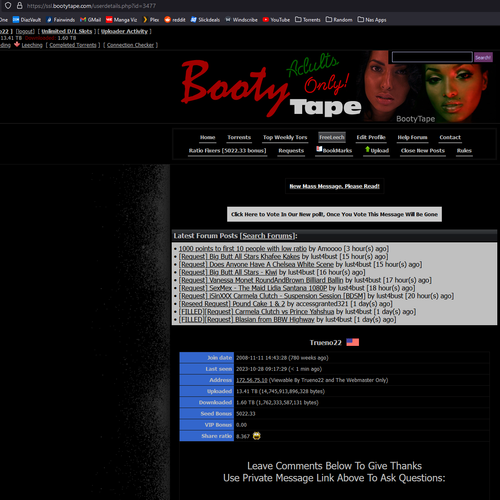Click the Seed Bonus value 5022.33
The height and width of the screenshot is (500, 500).
point(246,414)
